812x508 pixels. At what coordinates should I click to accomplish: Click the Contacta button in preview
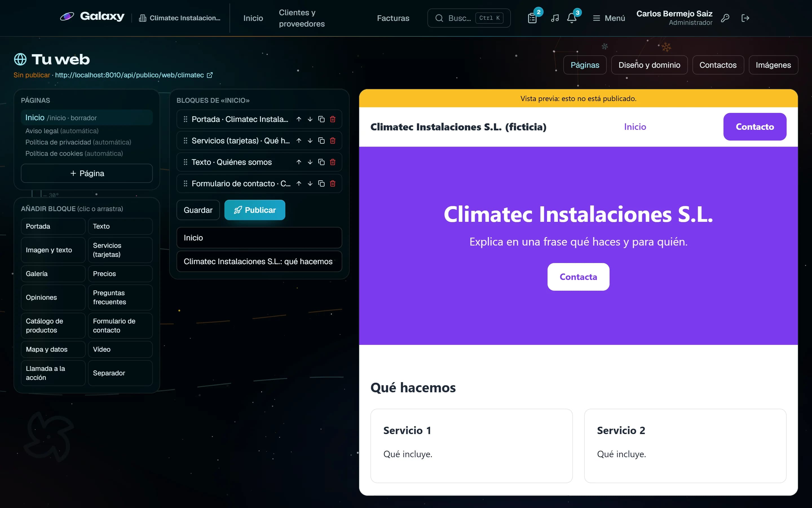(578, 277)
